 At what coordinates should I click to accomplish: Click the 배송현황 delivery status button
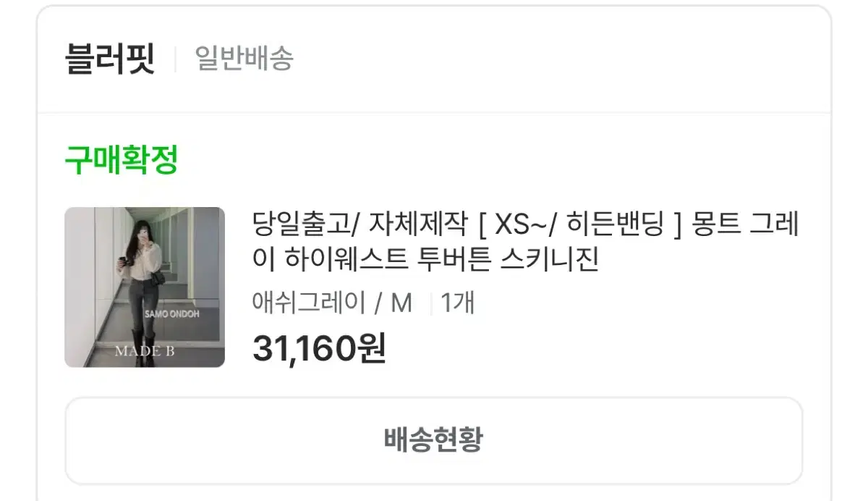(x=434, y=440)
